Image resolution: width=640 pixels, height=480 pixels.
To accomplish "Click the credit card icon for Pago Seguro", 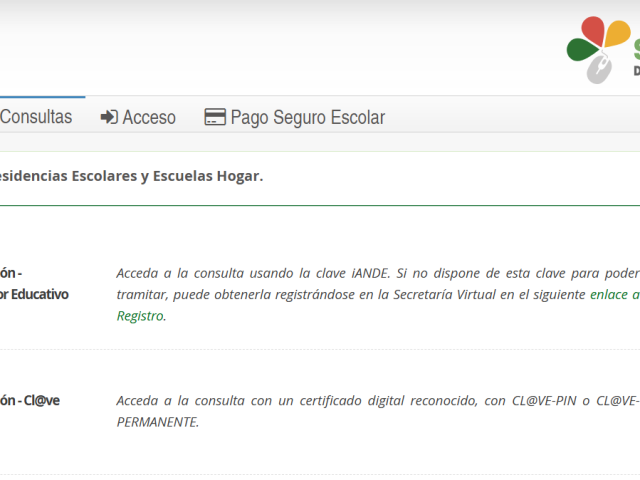I will (214, 118).
